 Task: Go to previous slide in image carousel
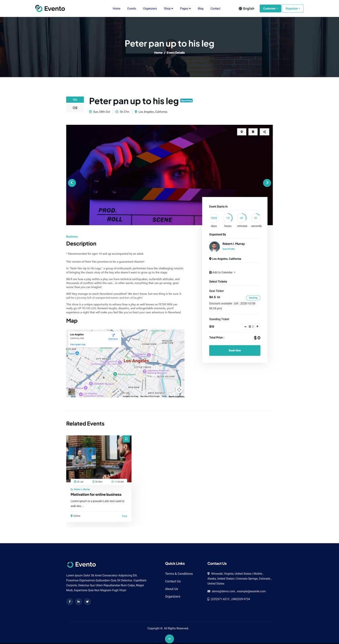click(x=72, y=183)
